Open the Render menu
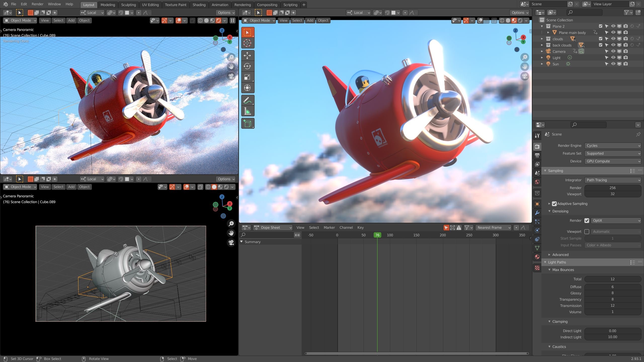The width and height of the screenshot is (644, 362). coord(37,4)
